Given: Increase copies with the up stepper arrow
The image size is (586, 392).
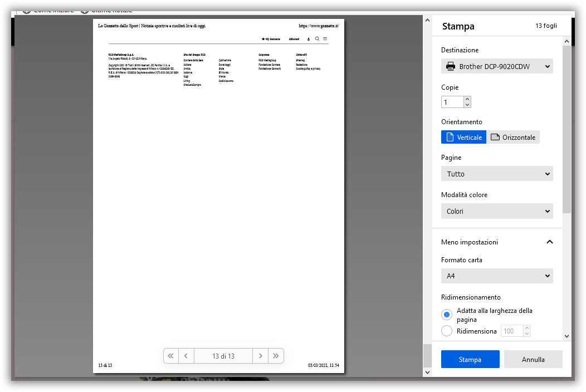Looking at the screenshot, I should [x=467, y=100].
